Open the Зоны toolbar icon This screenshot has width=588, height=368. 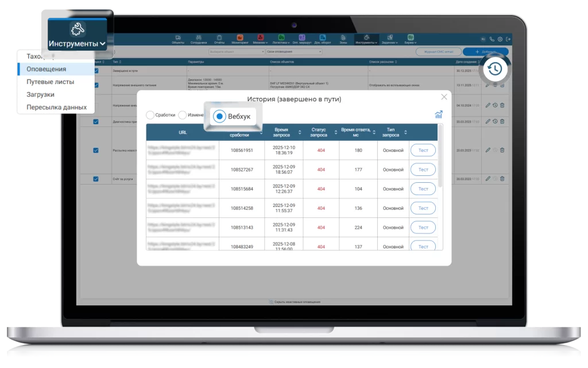[343, 39]
